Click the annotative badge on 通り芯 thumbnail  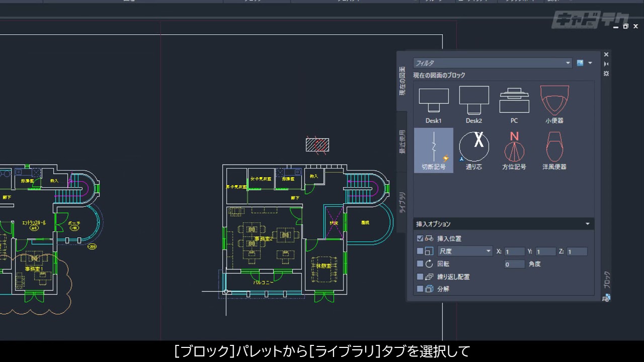pos(461,159)
